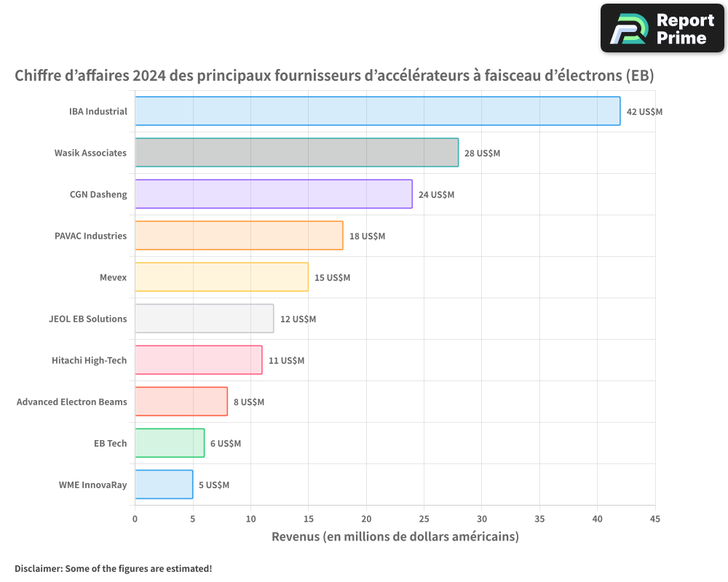
Task: Select the JEOL EB Solutions bar
Action: pyautogui.click(x=204, y=319)
